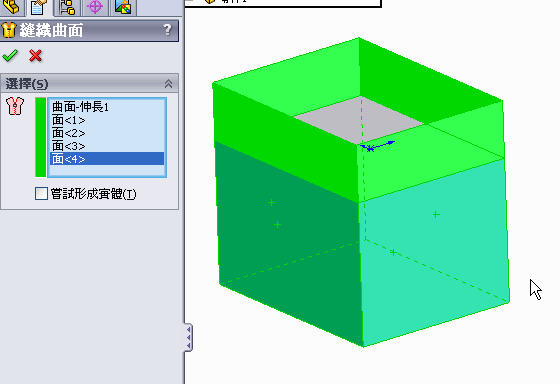Select 曲面-伸長1 in the selection list
560x384 pixels.
(x=107, y=107)
